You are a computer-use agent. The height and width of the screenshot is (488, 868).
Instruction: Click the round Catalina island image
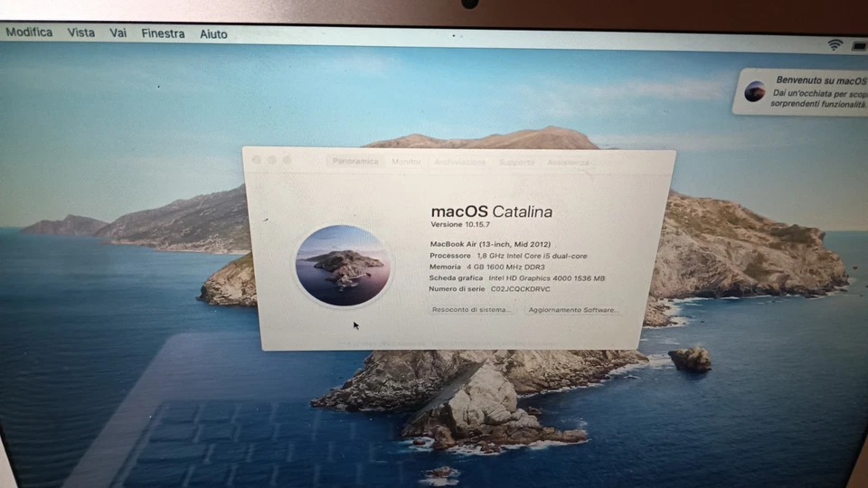(343, 266)
